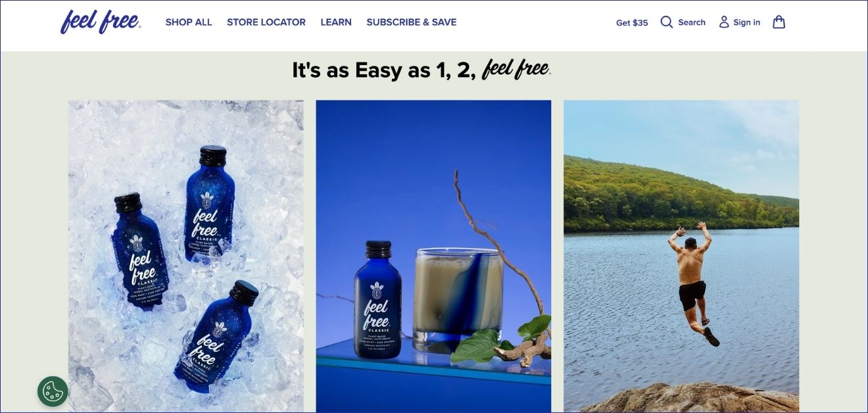868x413 pixels.
Task: Go home via feel free logo
Action: point(100,22)
